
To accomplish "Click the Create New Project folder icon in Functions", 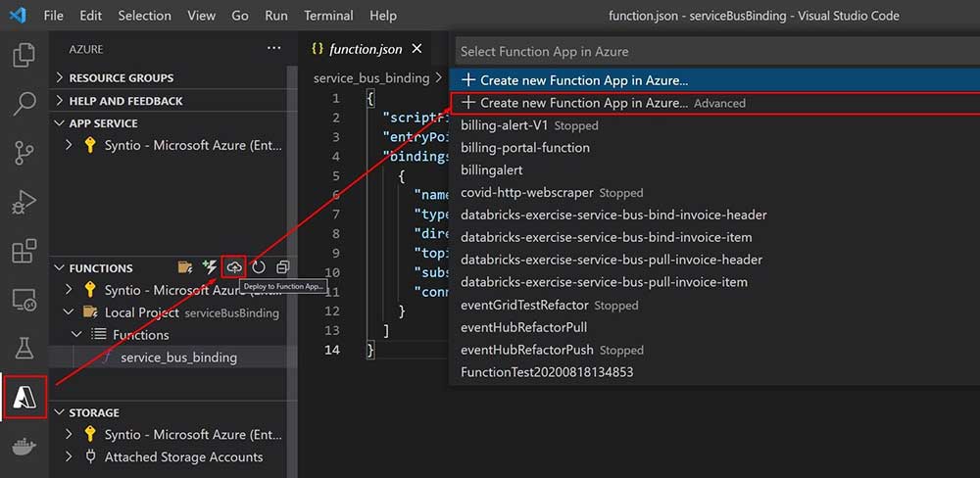I will (185, 267).
